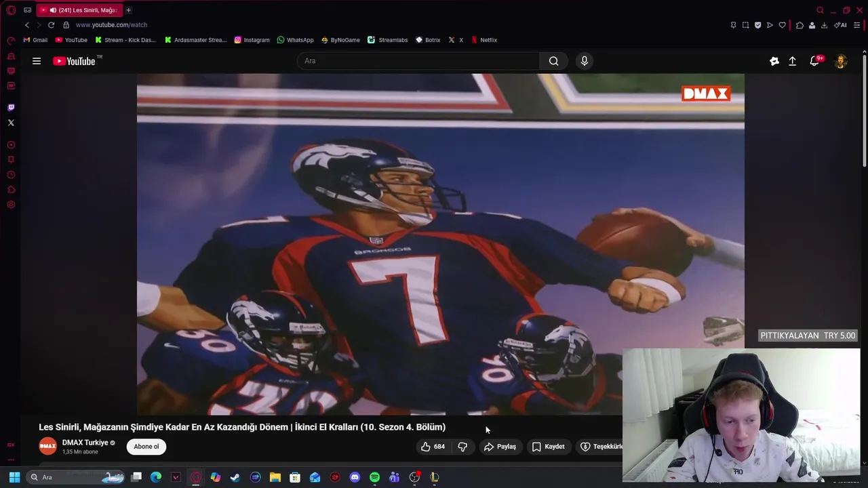Open the browser downloads icon
Viewport: 868px width, 488px height.
point(824,25)
